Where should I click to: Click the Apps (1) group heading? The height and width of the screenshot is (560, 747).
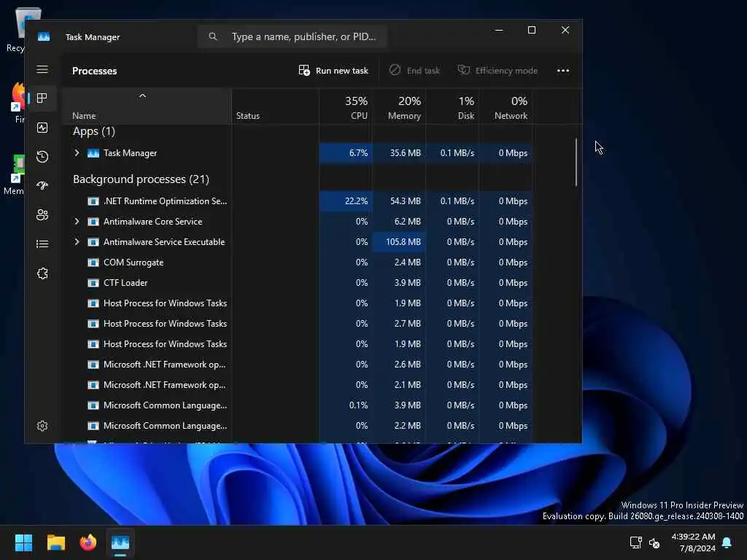(x=94, y=131)
